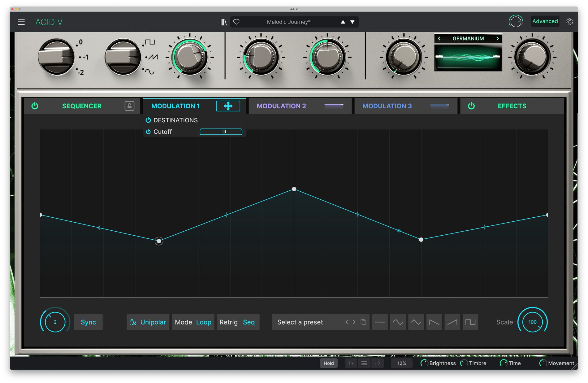Adjust the Cutoff modulation amount slider
Image resolution: width=588 pixels, height=383 pixels.
(x=221, y=132)
